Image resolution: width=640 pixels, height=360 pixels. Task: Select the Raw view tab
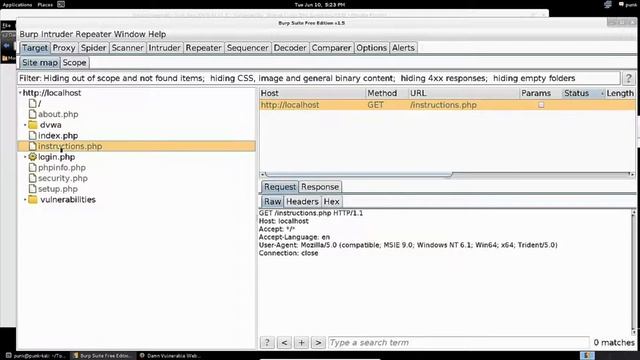pyautogui.click(x=272, y=202)
